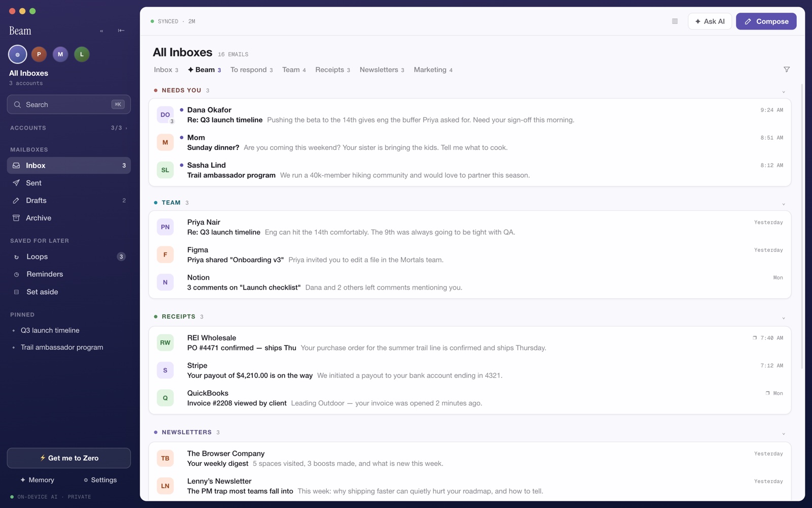
Task: Collapse the sidebar with the arrow-bar icon
Action: pyautogui.click(x=121, y=30)
